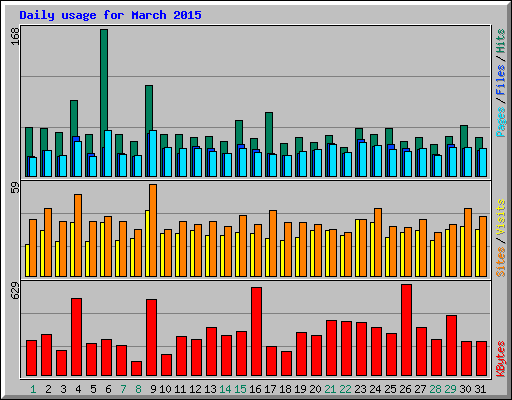Click the cyan pages bar for day 23
The width and height of the screenshot is (512, 400).
[363, 159]
